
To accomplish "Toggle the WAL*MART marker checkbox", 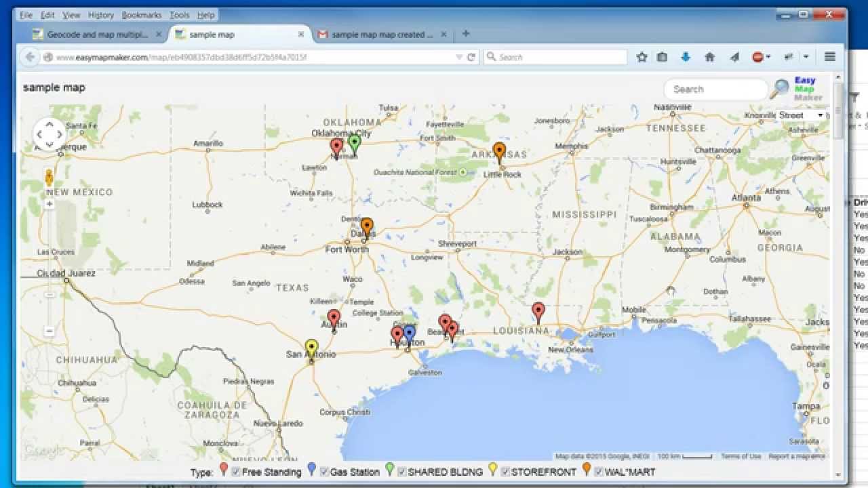I will point(598,471).
